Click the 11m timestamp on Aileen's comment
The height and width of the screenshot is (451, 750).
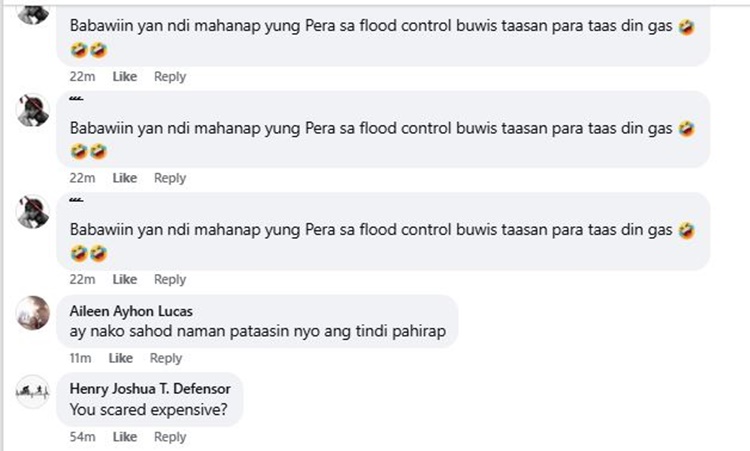[80, 358]
